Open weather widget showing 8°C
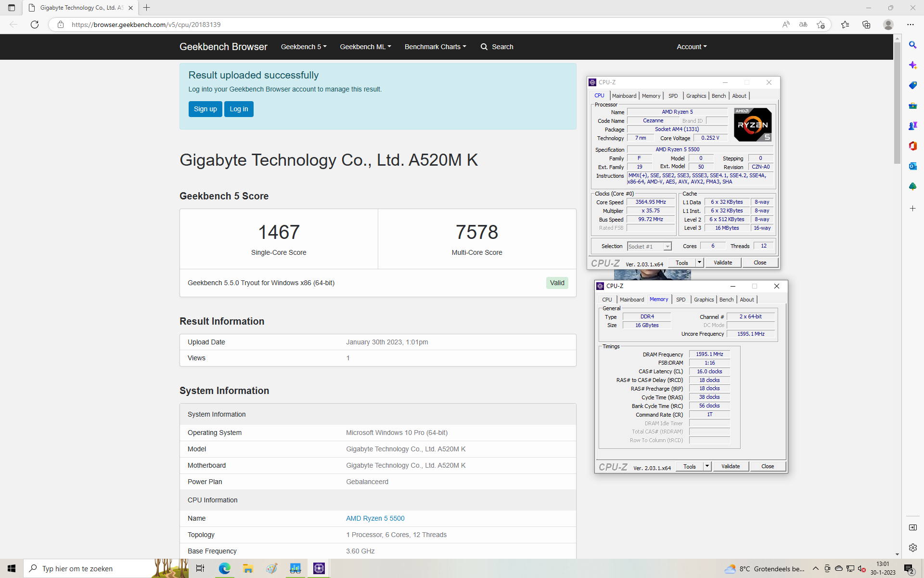This screenshot has height=578, width=924. click(765, 569)
